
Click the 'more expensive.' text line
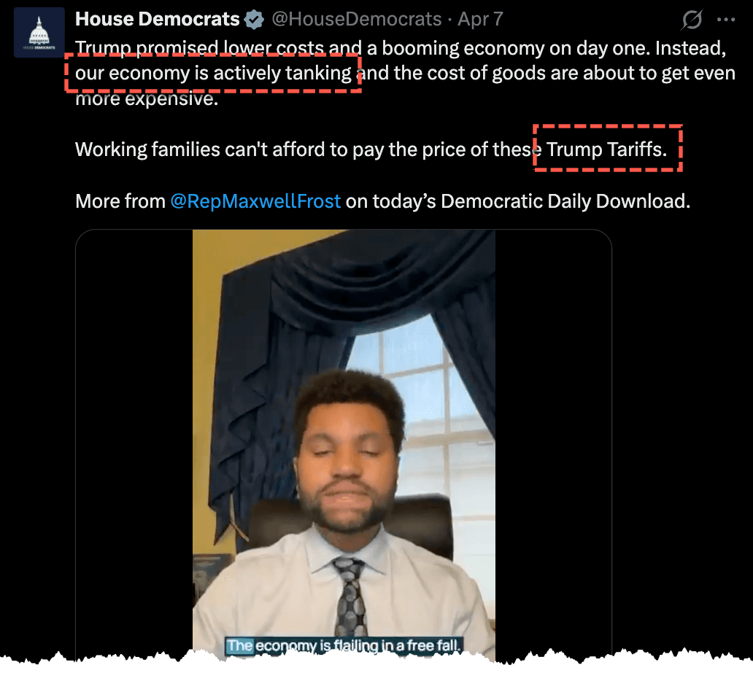click(x=147, y=99)
